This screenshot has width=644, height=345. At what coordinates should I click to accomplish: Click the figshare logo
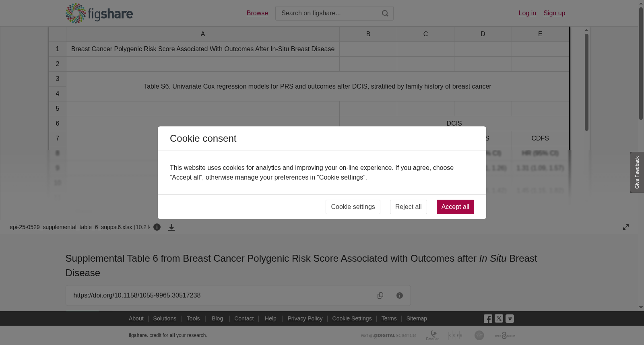tap(99, 13)
